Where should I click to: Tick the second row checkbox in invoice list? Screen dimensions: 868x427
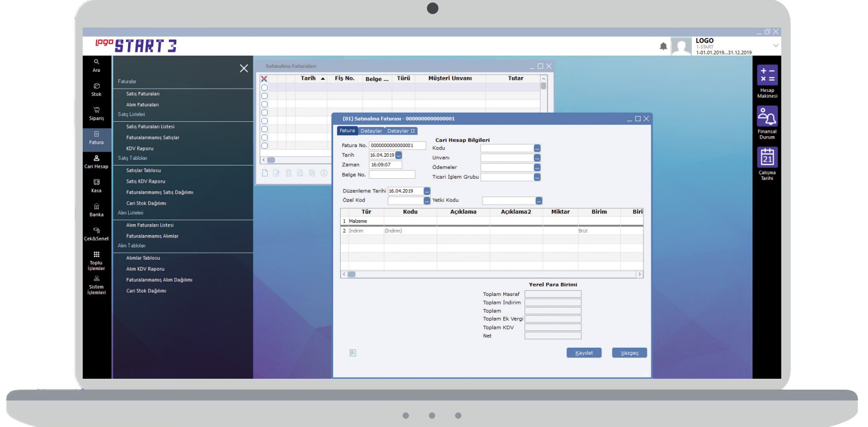264,96
